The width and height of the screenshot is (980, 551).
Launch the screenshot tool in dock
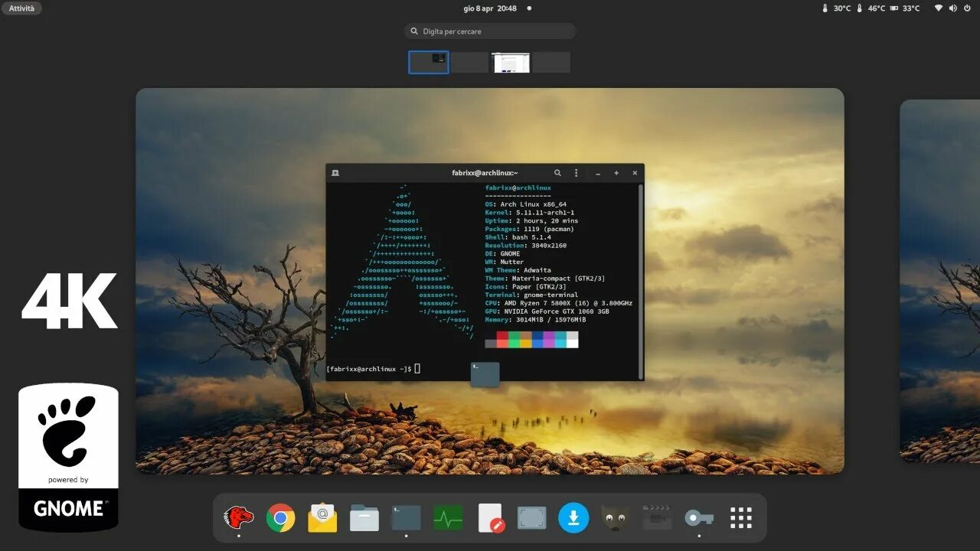tap(531, 518)
